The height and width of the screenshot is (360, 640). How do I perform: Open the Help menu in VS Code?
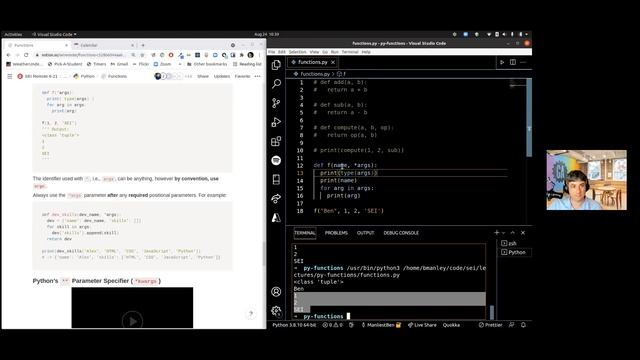point(366,52)
